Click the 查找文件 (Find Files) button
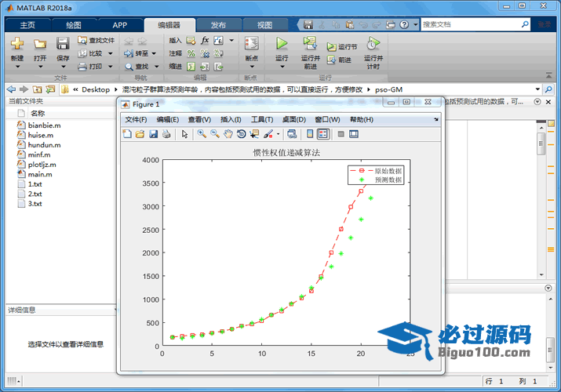 97,41
